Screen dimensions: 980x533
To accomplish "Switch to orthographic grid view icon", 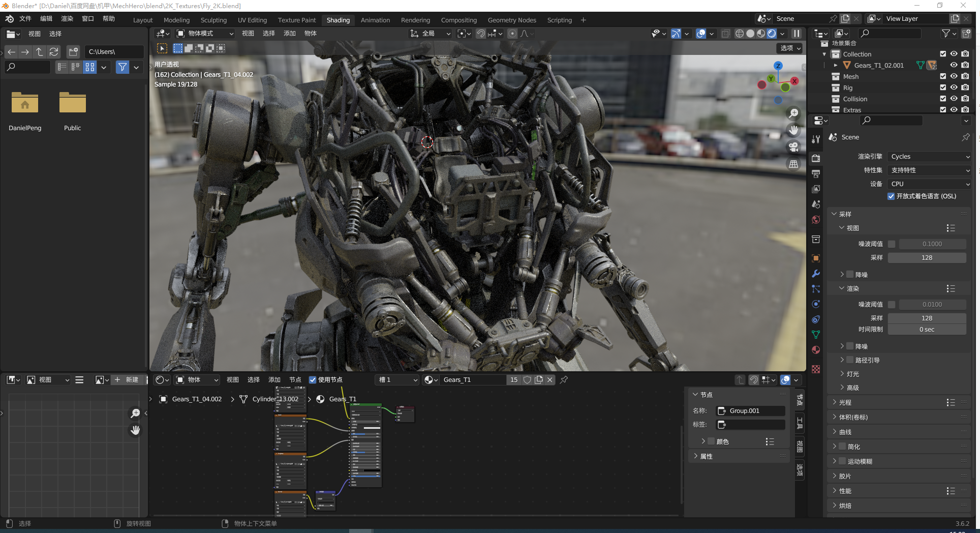I will point(793,164).
